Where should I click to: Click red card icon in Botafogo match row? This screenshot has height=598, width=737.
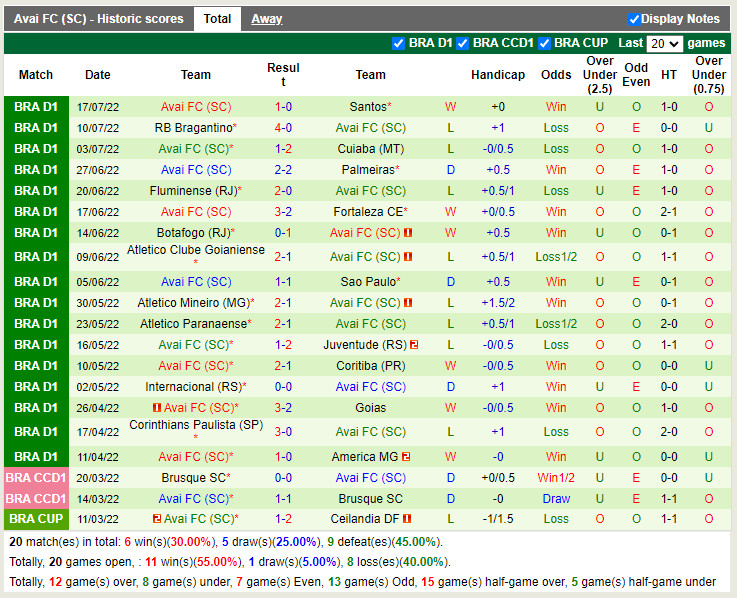409,233
